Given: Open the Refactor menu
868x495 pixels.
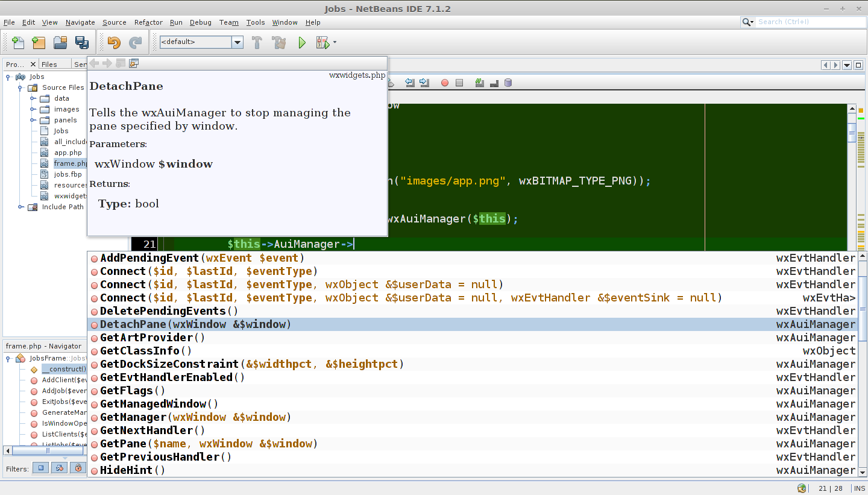Looking at the screenshot, I should 148,22.
